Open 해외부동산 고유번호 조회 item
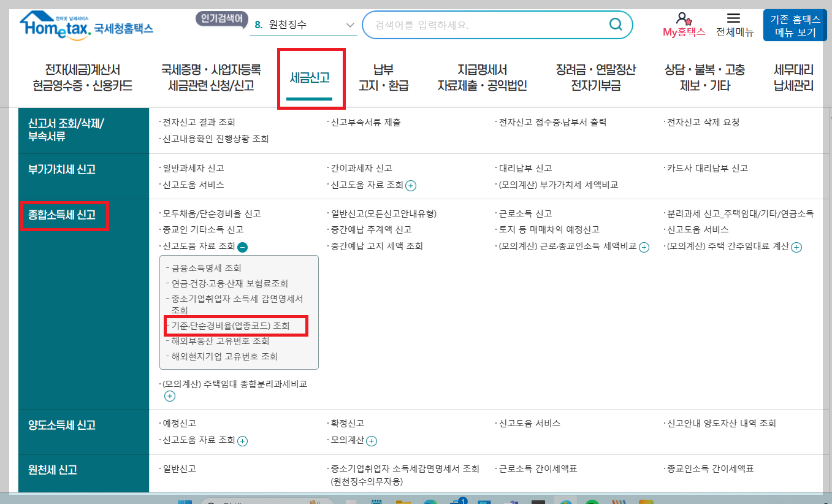 click(220, 341)
